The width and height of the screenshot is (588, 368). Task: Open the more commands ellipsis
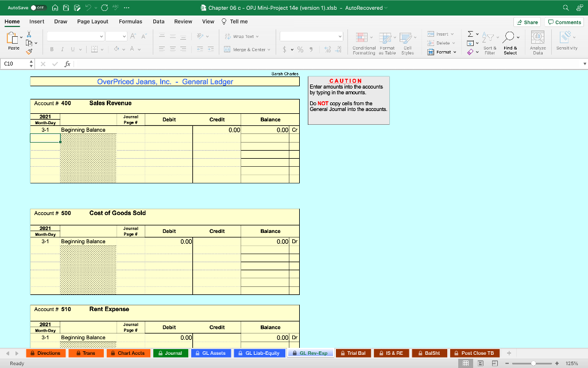pyautogui.click(x=127, y=8)
